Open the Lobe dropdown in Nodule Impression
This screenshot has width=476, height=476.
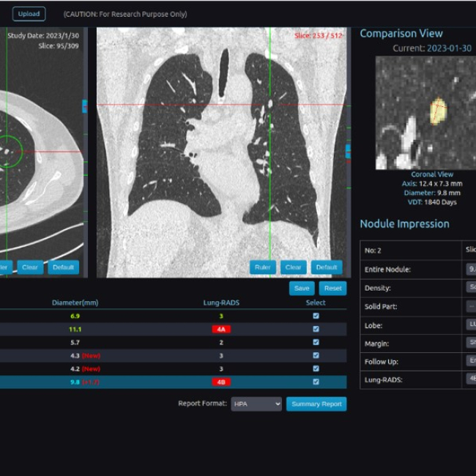pyautogui.click(x=471, y=324)
